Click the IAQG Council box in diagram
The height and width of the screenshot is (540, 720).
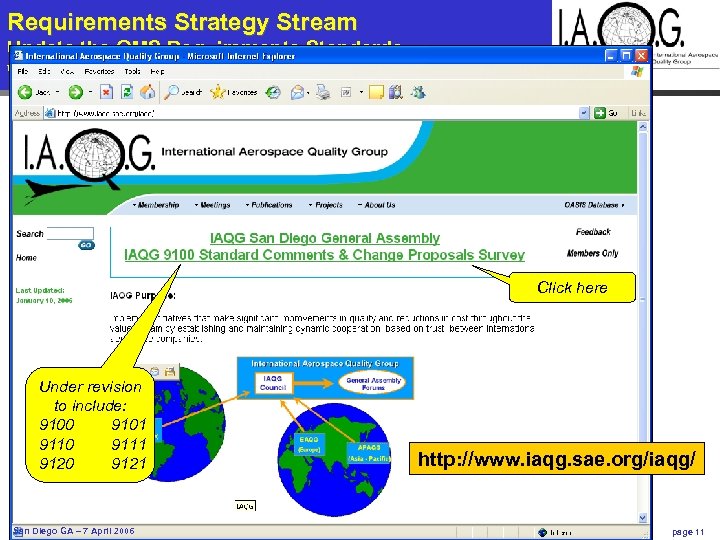coord(273,383)
